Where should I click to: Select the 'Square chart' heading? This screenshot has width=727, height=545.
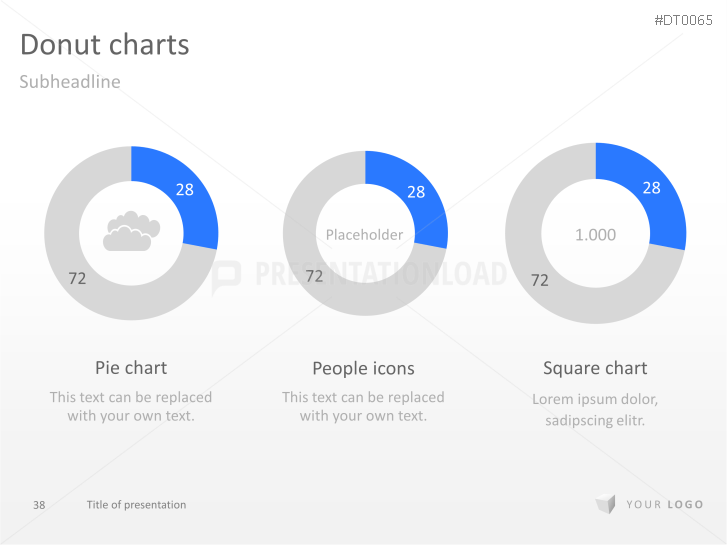tap(595, 368)
